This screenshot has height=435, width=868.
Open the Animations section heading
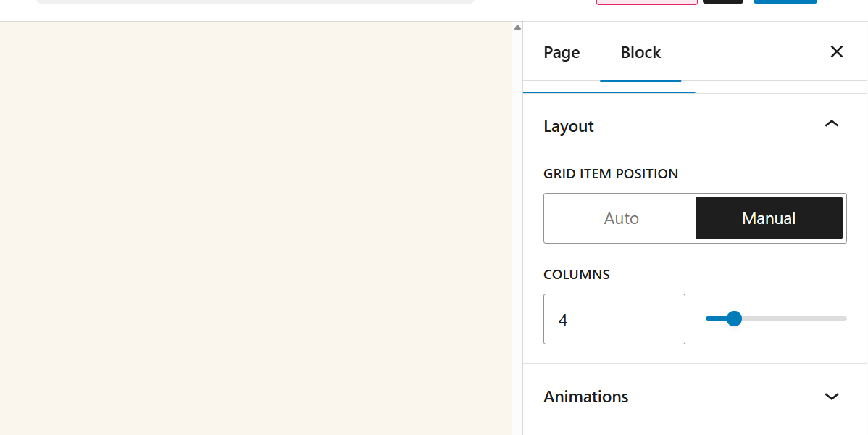click(586, 397)
